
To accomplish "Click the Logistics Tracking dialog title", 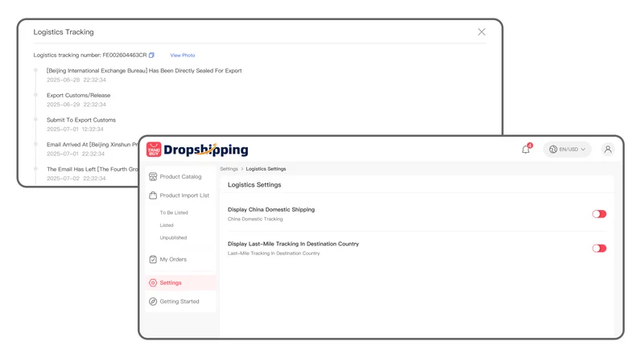I will point(64,32).
